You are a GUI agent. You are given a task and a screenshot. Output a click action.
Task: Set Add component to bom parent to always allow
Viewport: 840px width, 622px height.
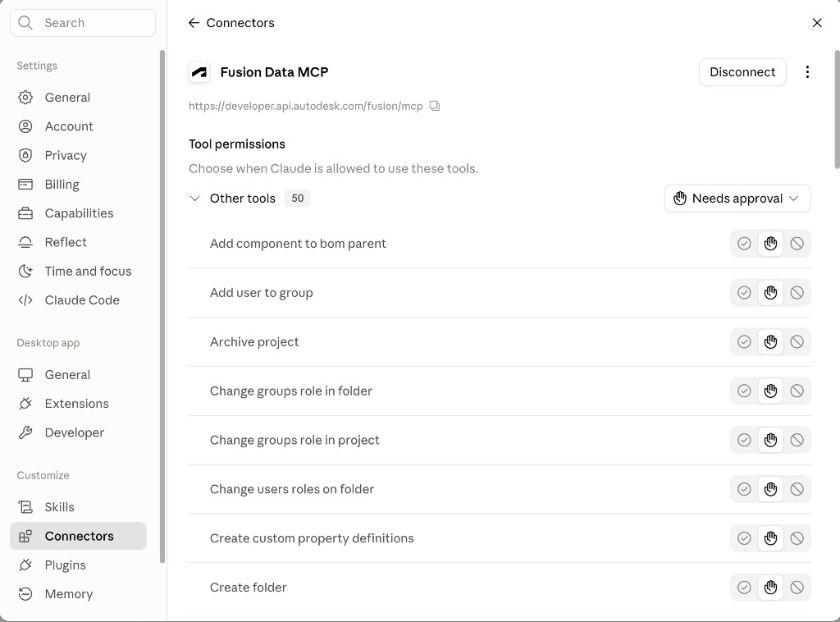click(743, 243)
